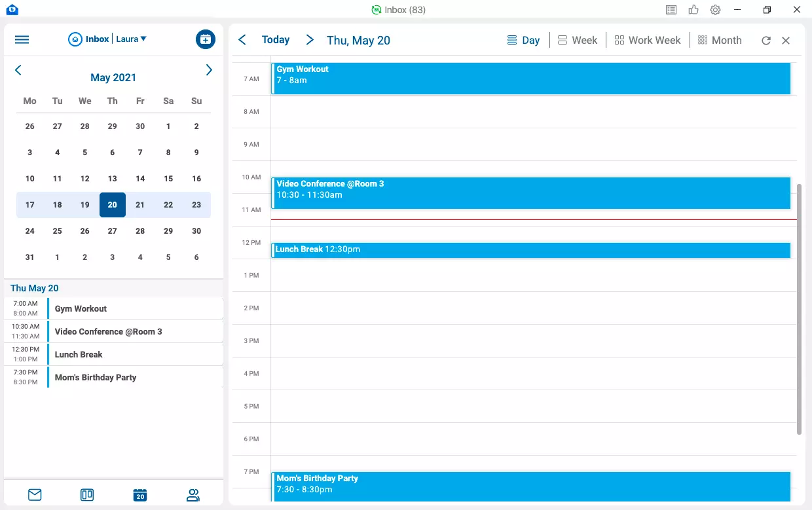Toggle the reading layout icon in title bar

pyautogui.click(x=671, y=10)
